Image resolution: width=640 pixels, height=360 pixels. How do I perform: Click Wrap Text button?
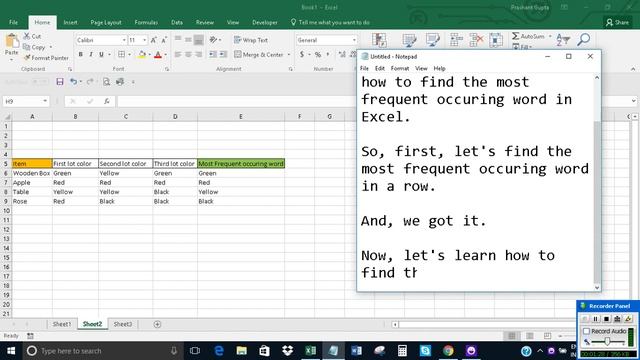[x=251, y=40]
